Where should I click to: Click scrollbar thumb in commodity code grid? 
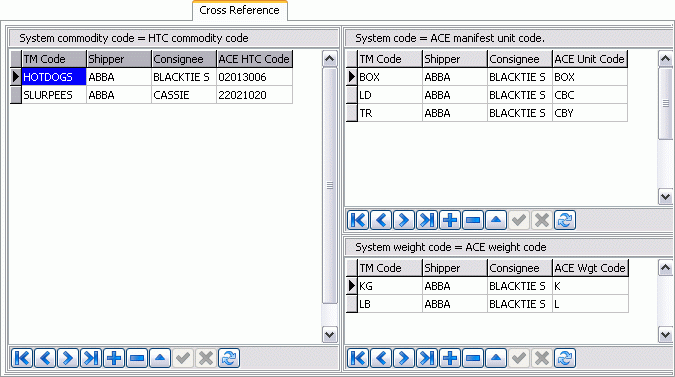click(330, 185)
